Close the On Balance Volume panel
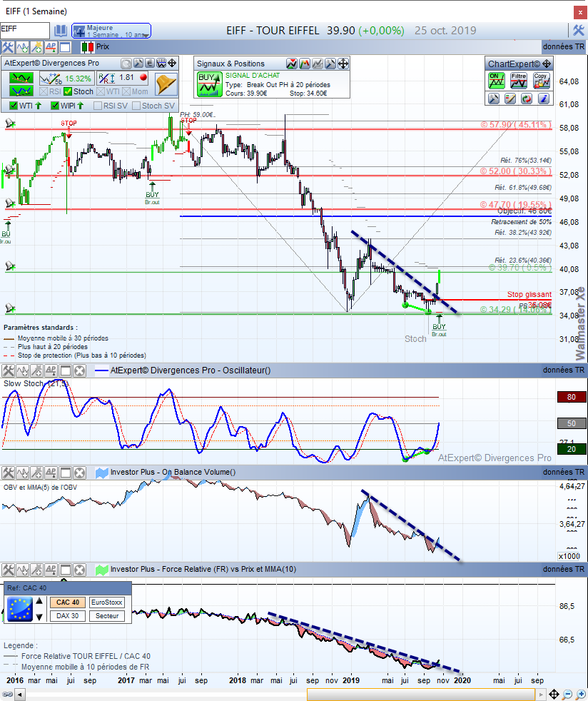Image resolution: width=588 pixels, height=701 pixels. 79,473
